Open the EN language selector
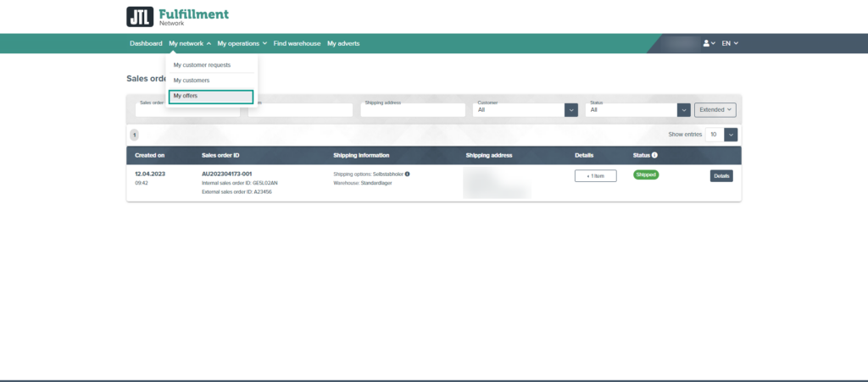Image resolution: width=868 pixels, height=382 pixels. tap(730, 43)
